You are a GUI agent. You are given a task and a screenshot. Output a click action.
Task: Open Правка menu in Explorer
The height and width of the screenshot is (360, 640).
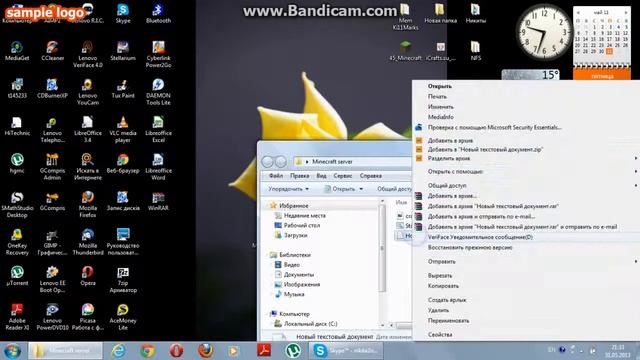(x=299, y=176)
